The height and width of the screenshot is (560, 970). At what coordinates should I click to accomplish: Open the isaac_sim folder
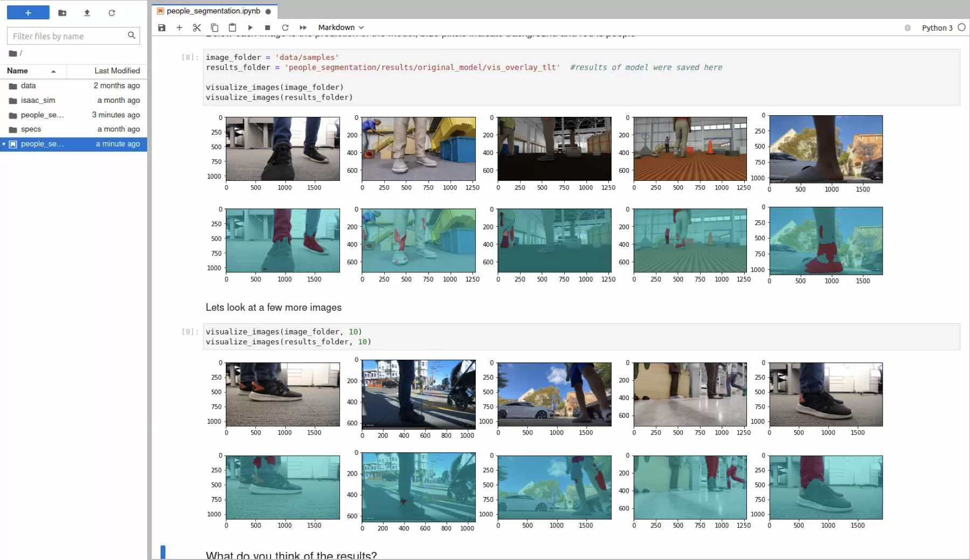(73, 100)
